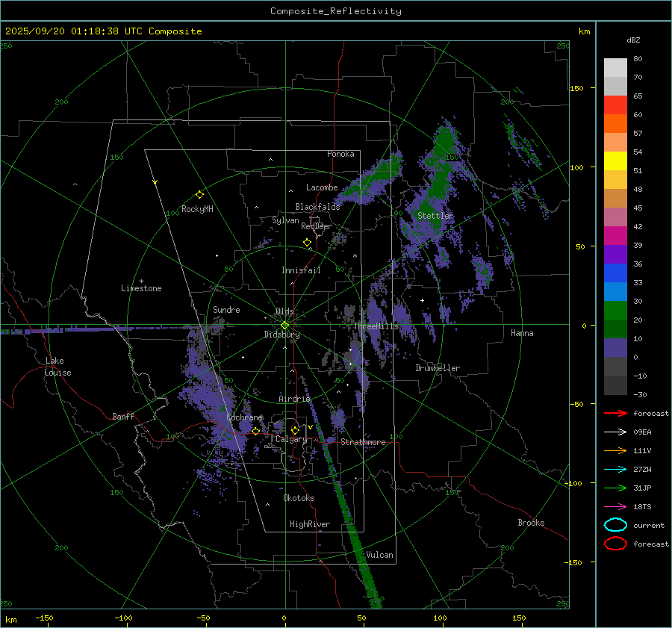Click the yellow diamond marker near RockyMH
Image resolution: width=672 pixels, height=628 pixels.
tap(199, 194)
